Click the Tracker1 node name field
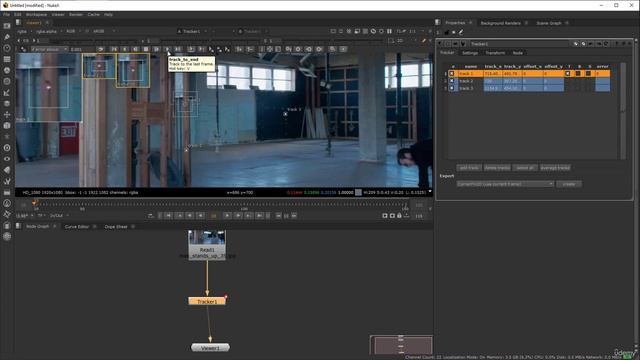Image resolution: width=640 pixels, height=360 pixels. pyautogui.click(x=519, y=44)
